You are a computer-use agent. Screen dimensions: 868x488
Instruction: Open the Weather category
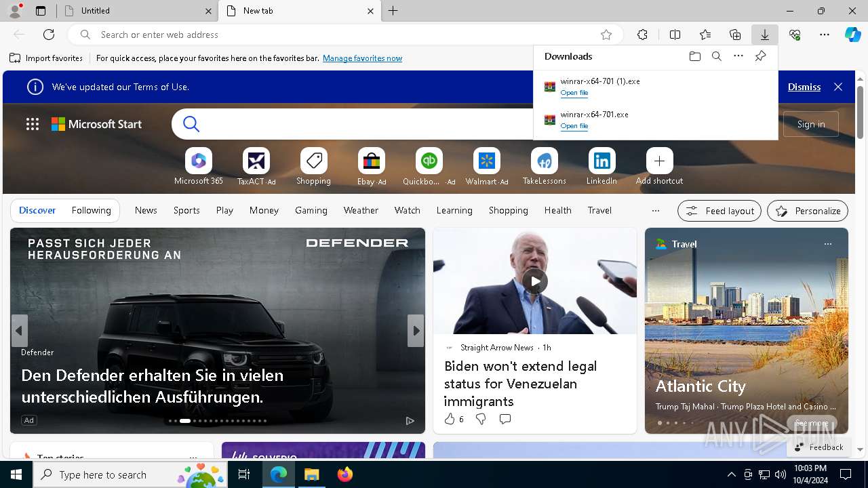pos(361,210)
